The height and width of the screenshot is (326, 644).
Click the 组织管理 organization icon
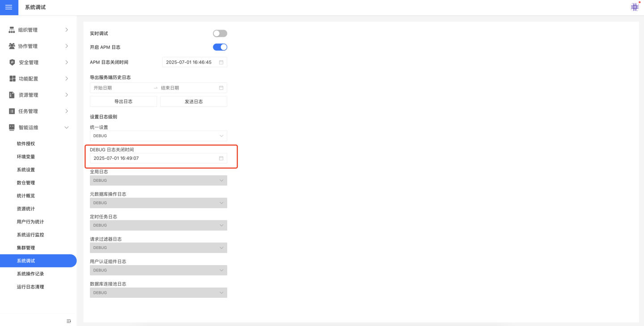pyautogui.click(x=12, y=30)
